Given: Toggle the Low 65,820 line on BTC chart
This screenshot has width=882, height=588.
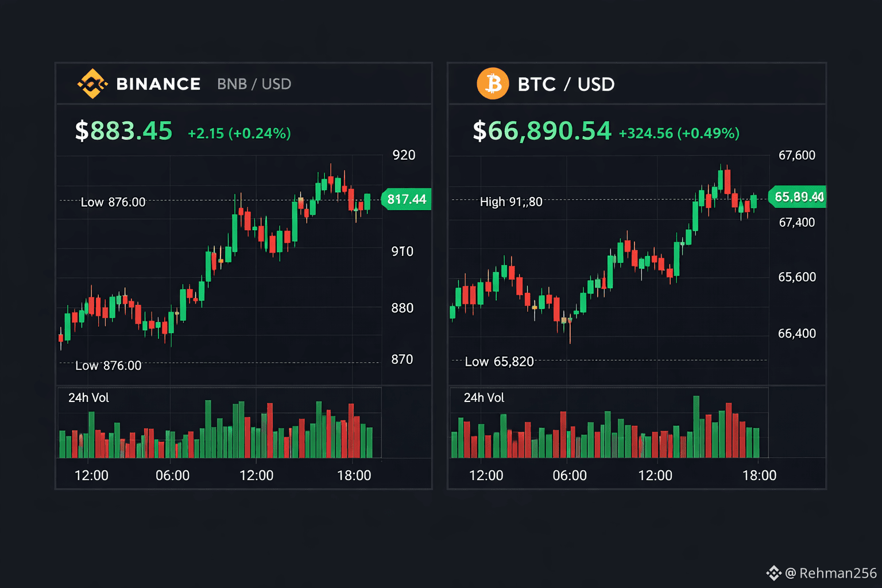Looking at the screenshot, I should click(x=499, y=361).
